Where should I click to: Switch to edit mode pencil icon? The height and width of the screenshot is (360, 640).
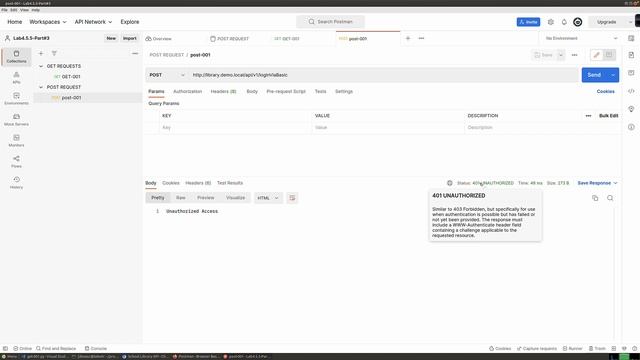(x=597, y=55)
